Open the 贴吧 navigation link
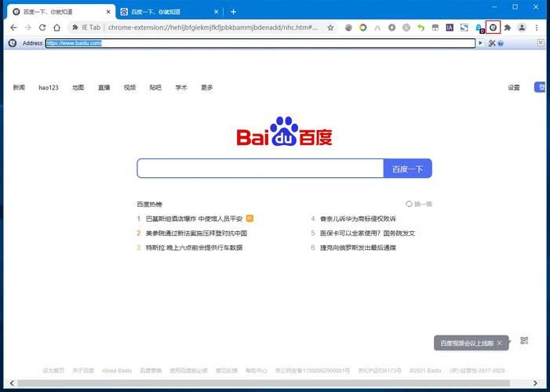 coord(155,87)
